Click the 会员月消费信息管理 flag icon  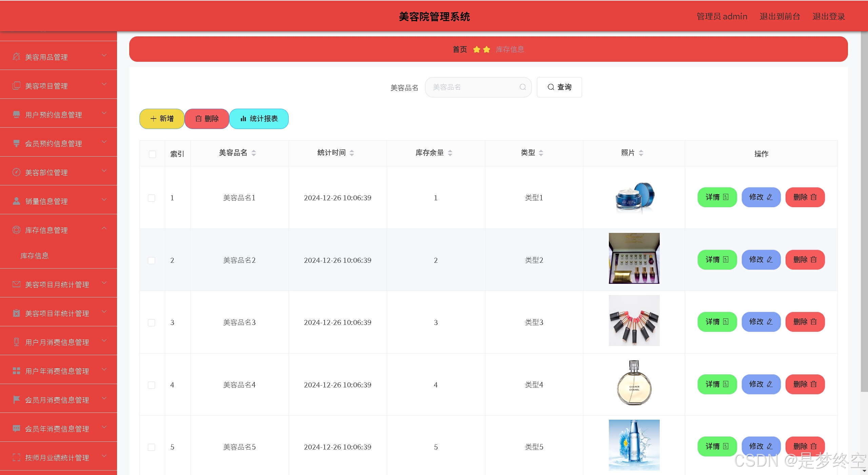coord(16,400)
